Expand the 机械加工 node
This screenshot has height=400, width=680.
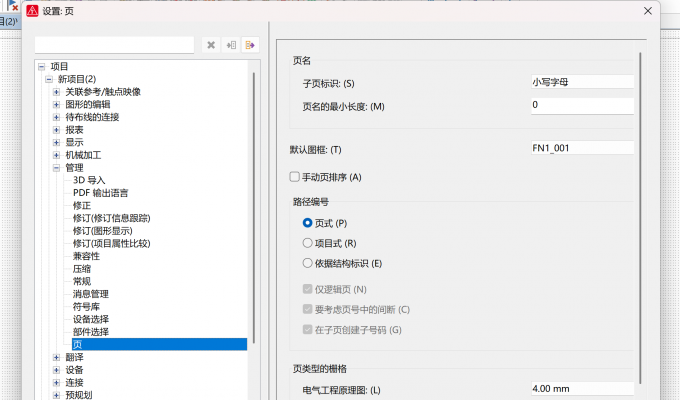click(x=56, y=155)
